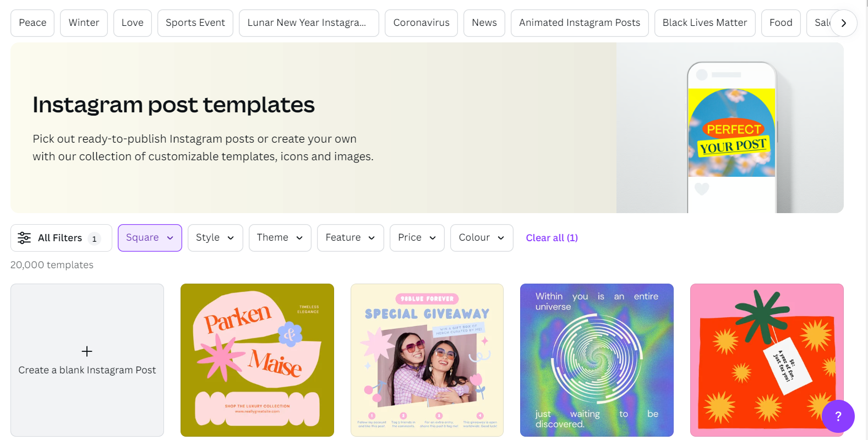Choose the Sports Event category

[x=195, y=23]
